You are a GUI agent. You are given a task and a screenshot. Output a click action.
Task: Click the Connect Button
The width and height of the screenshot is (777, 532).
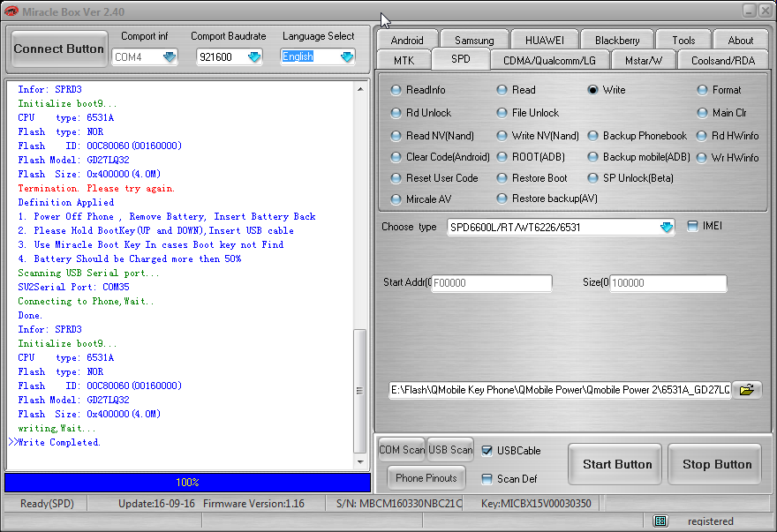click(x=59, y=49)
